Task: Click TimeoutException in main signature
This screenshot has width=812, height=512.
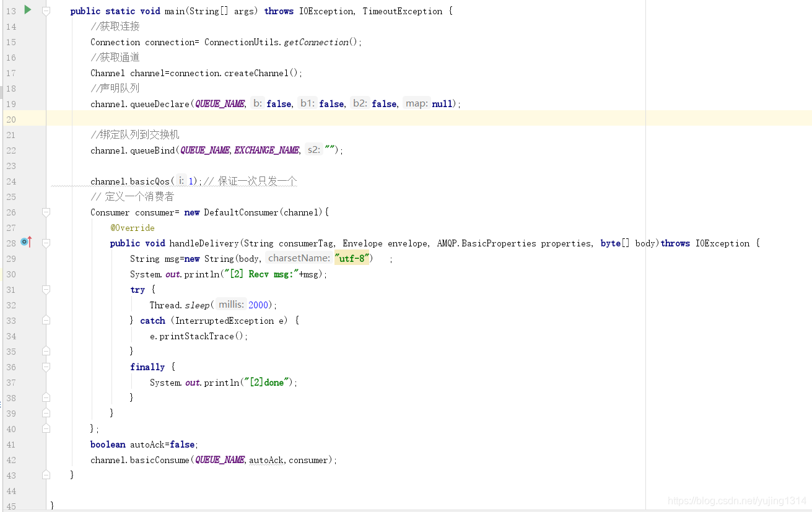Action: click(x=403, y=11)
